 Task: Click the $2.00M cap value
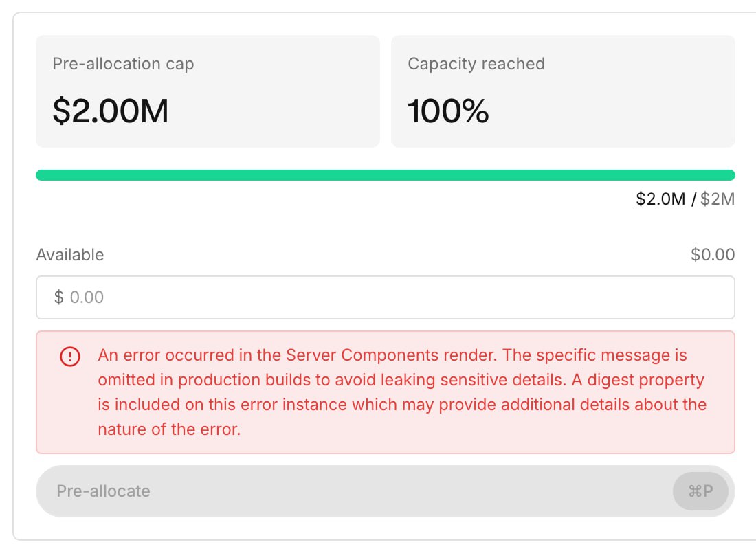(x=111, y=111)
